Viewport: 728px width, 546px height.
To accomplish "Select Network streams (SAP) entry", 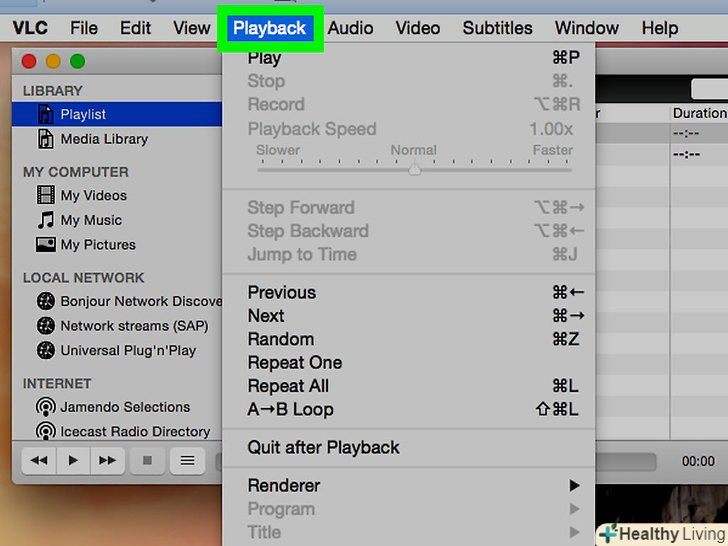I will 117,325.
